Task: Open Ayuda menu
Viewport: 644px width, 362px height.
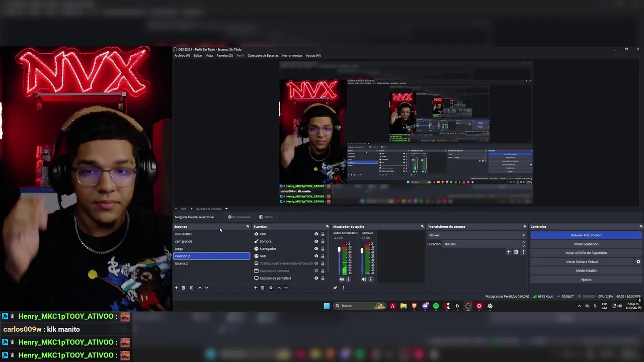Action: pos(313,55)
